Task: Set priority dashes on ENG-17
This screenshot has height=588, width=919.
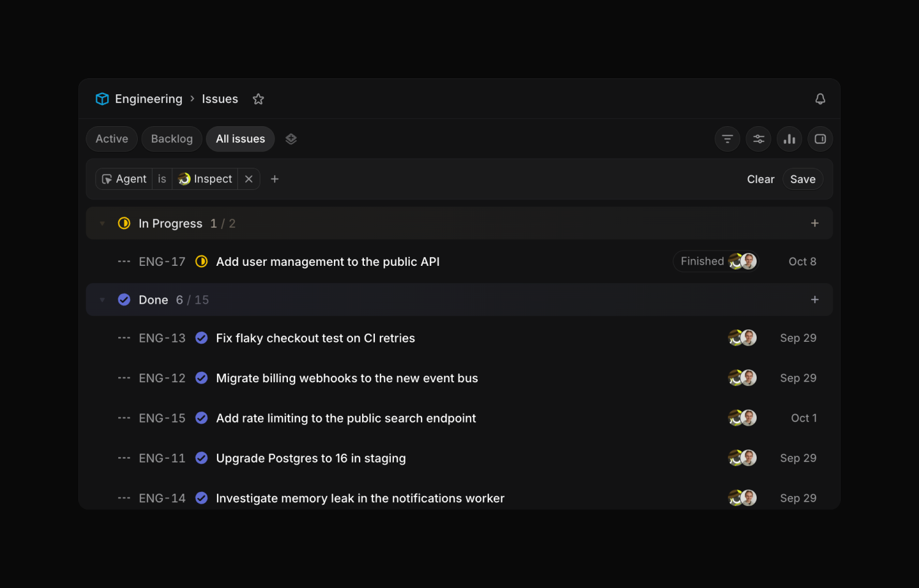Action: [x=124, y=262]
